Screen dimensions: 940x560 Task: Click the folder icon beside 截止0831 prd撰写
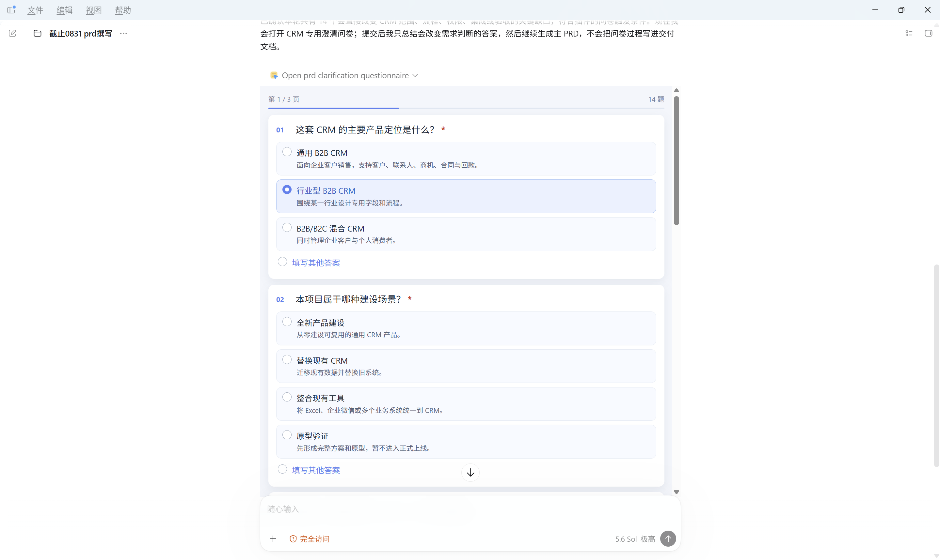38,33
